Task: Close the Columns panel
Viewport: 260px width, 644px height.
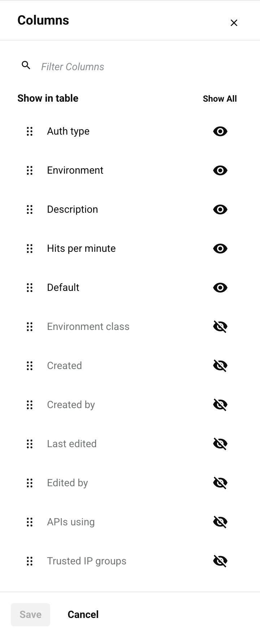Action: [234, 23]
